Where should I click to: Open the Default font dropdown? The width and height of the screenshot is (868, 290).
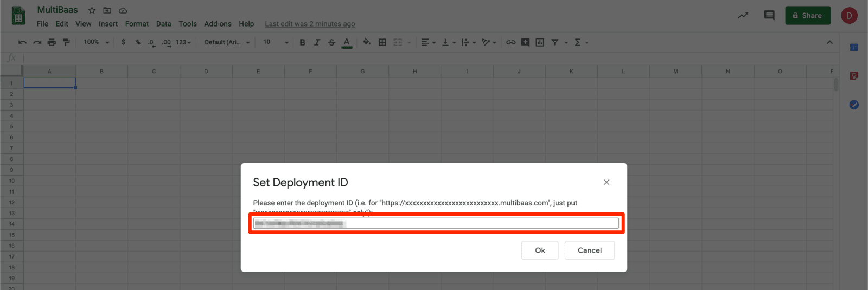coord(227,42)
